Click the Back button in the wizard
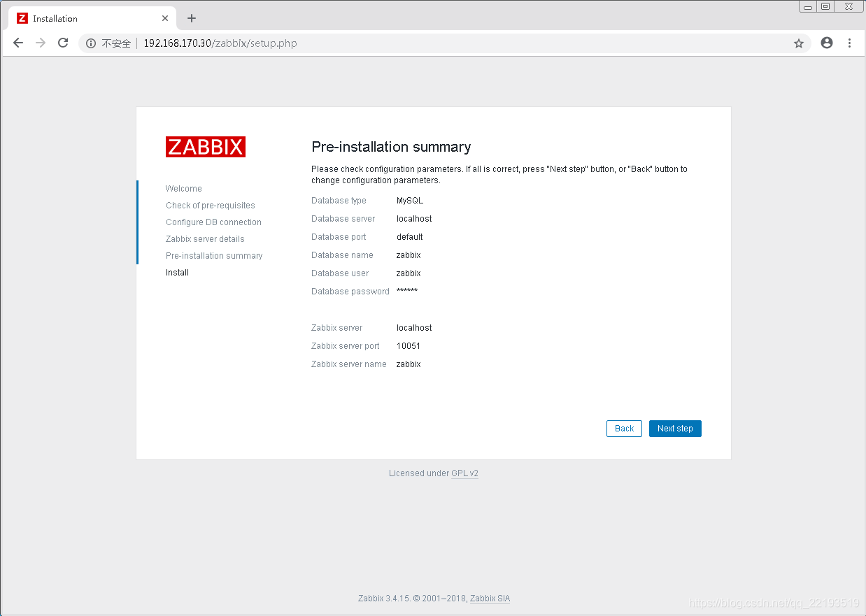The width and height of the screenshot is (866, 616). point(624,429)
